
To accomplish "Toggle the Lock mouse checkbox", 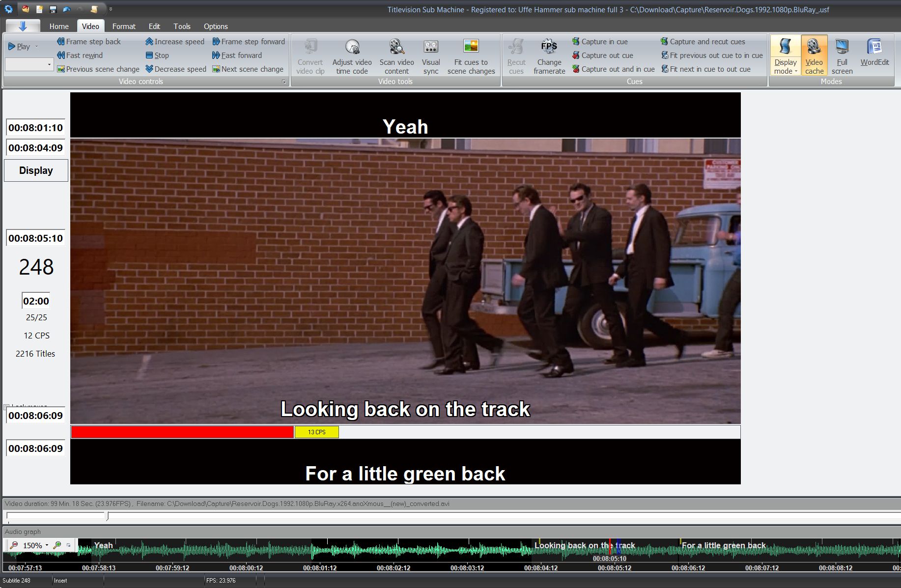I will (6, 407).
